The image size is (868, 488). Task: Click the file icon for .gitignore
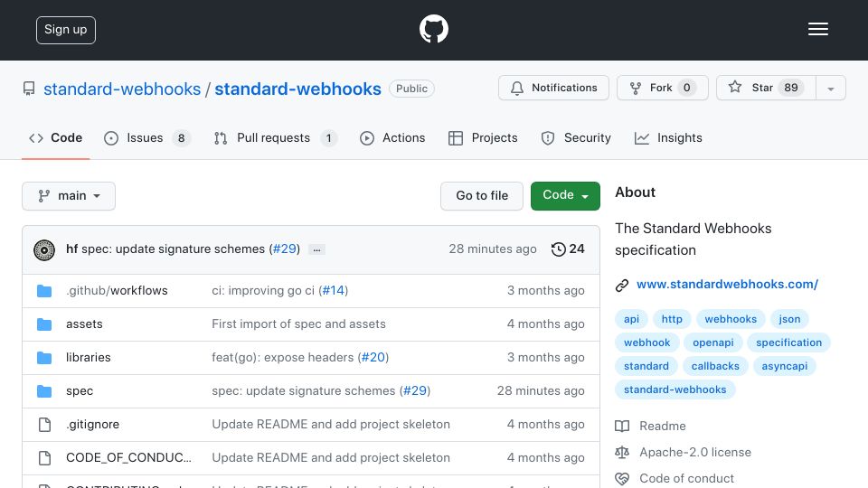44,425
